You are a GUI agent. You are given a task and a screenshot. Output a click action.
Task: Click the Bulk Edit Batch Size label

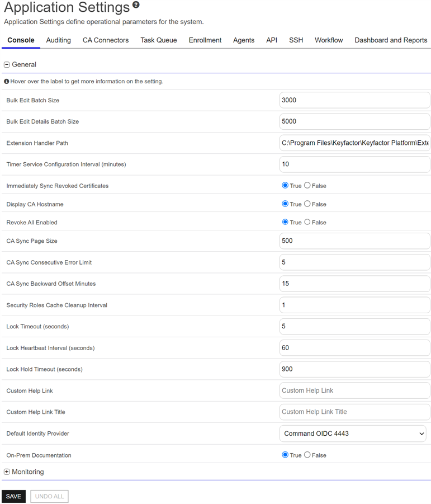coord(33,100)
